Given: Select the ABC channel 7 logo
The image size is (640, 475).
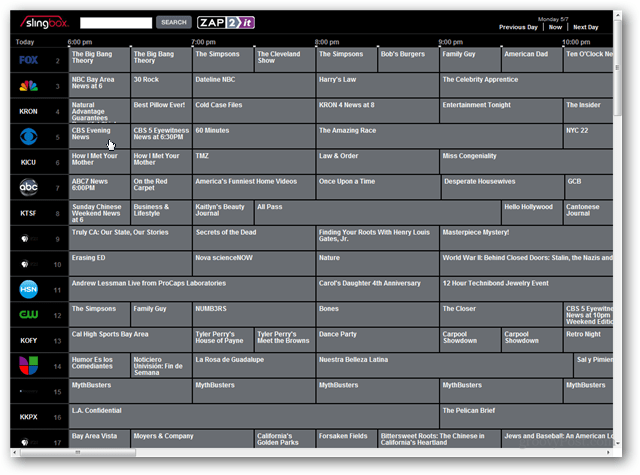Looking at the screenshot, I should (29, 187).
